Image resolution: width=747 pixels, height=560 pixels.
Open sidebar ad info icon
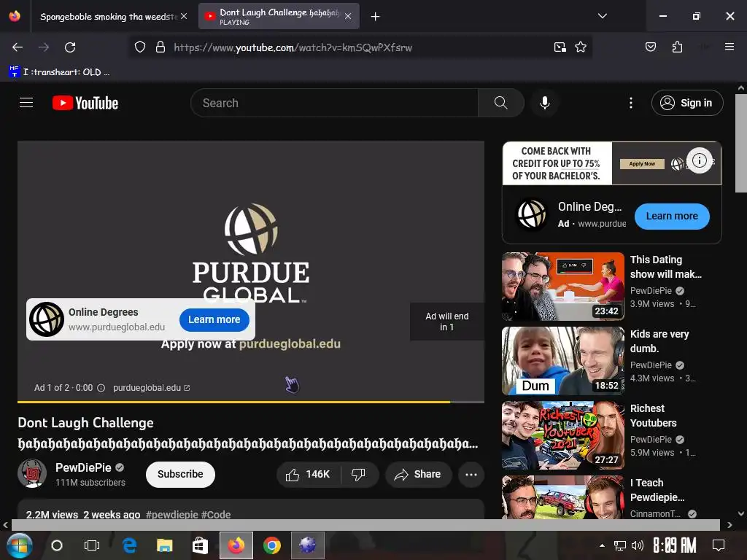(x=699, y=160)
